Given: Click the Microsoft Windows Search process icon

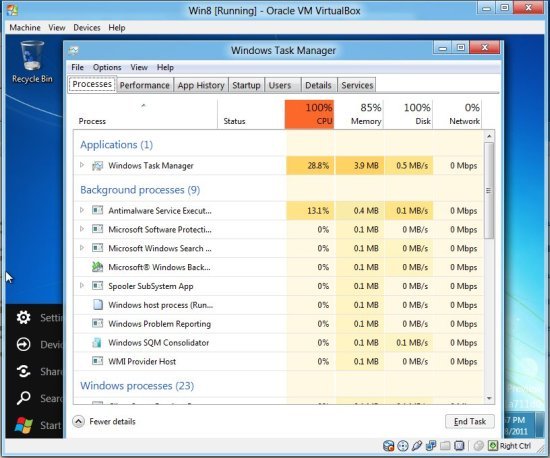Looking at the screenshot, I should coord(97,248).
